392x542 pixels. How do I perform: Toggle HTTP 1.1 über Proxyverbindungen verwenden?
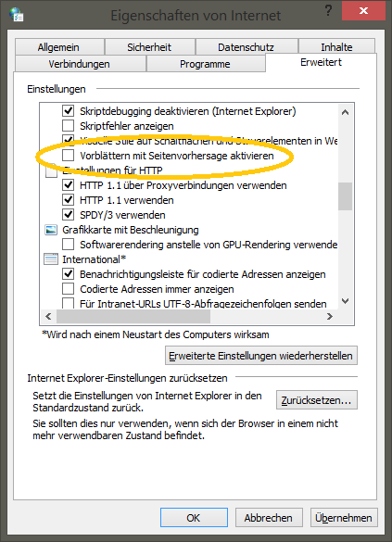click(68, 185)
